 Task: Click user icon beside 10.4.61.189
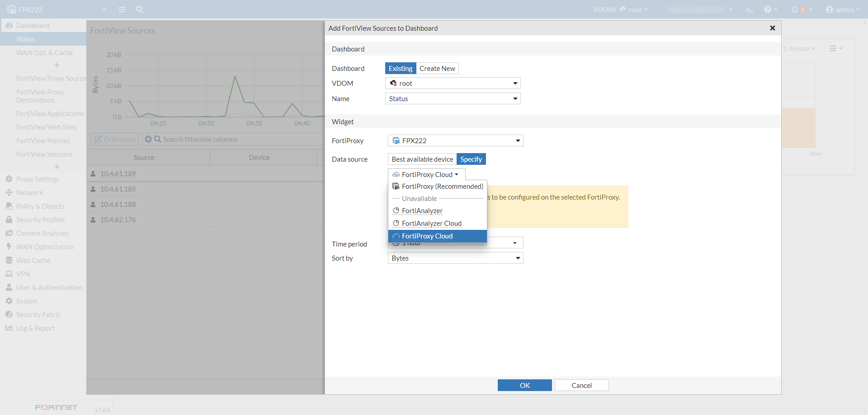pyautogui.click(x=93, y=174)
